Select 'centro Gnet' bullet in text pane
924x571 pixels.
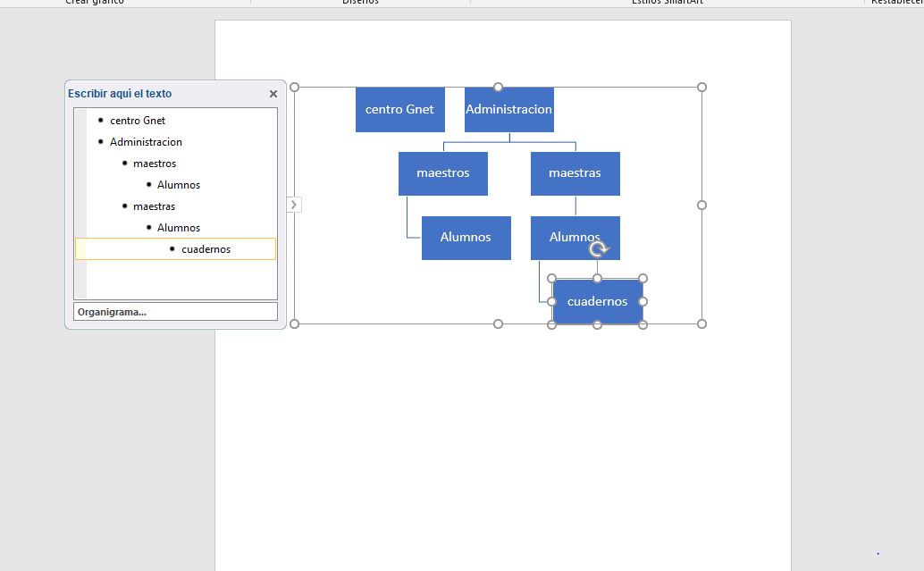coord(138,121)
